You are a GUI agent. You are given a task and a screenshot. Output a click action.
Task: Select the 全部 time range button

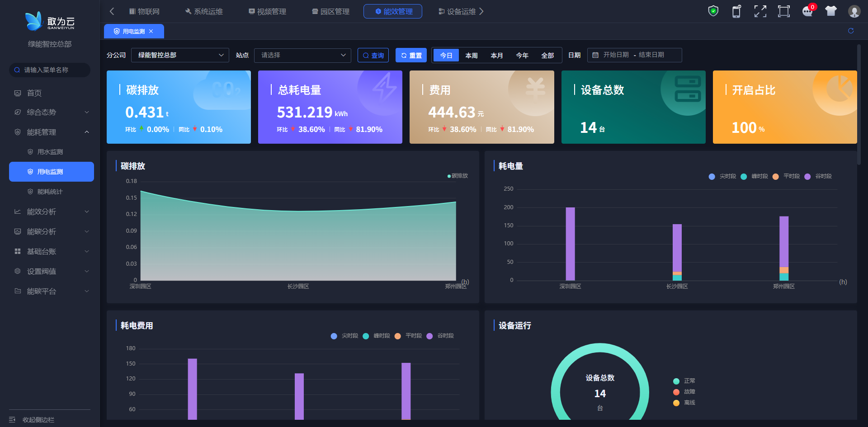547,55
